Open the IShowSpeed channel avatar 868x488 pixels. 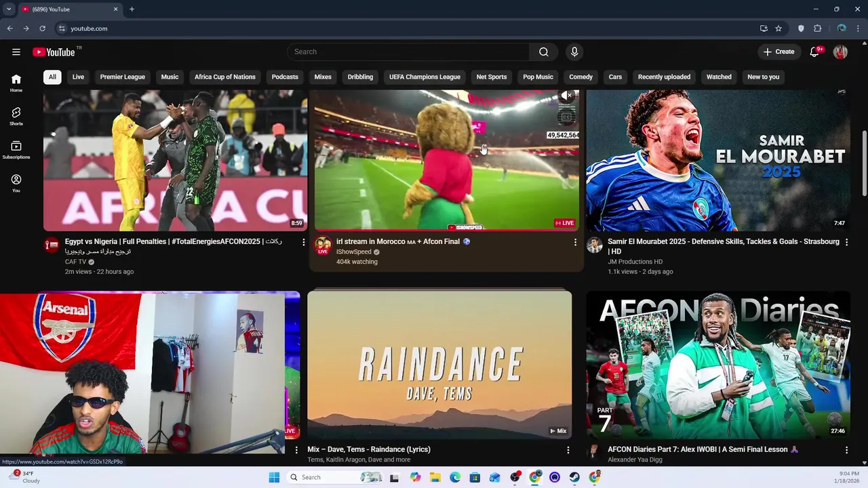323,245
